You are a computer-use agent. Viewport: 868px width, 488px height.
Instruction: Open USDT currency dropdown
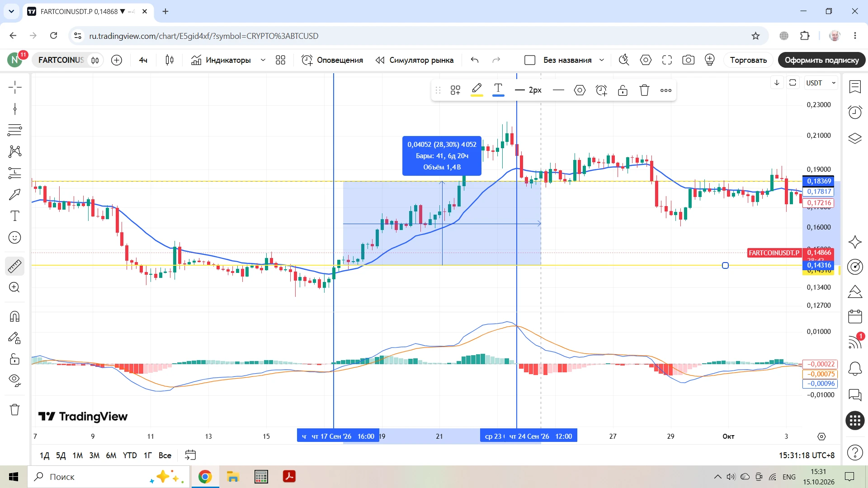821,83
